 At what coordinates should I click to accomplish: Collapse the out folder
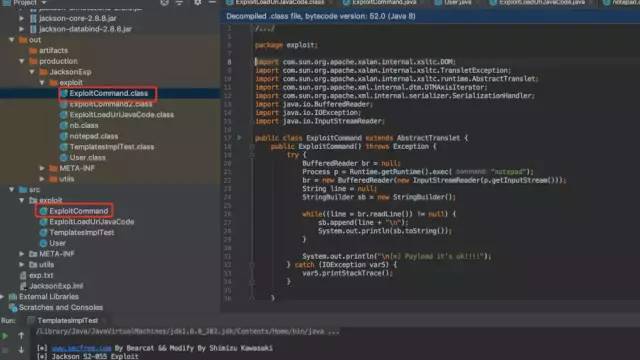pyautogui.click(x=12, y=40)
